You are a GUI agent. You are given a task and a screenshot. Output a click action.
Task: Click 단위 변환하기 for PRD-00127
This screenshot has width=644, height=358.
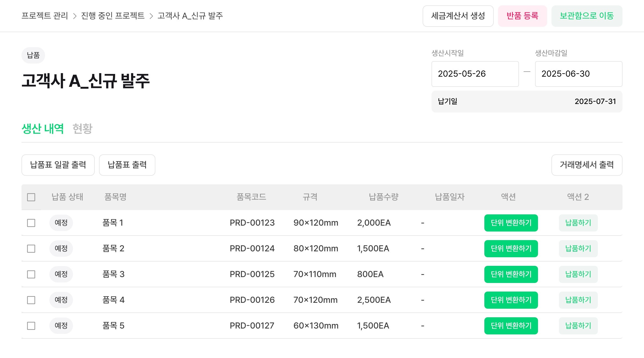[x=511, y=326]
